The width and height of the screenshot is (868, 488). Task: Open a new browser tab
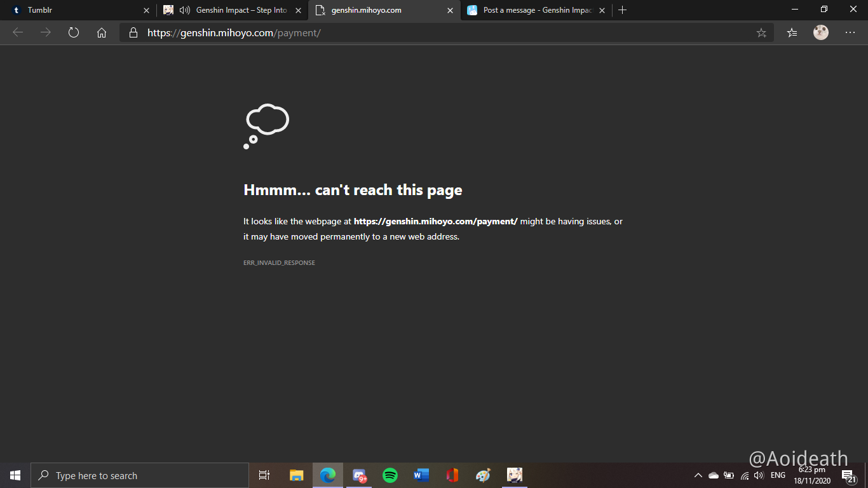pyautogui.click(x=623, y=10)
